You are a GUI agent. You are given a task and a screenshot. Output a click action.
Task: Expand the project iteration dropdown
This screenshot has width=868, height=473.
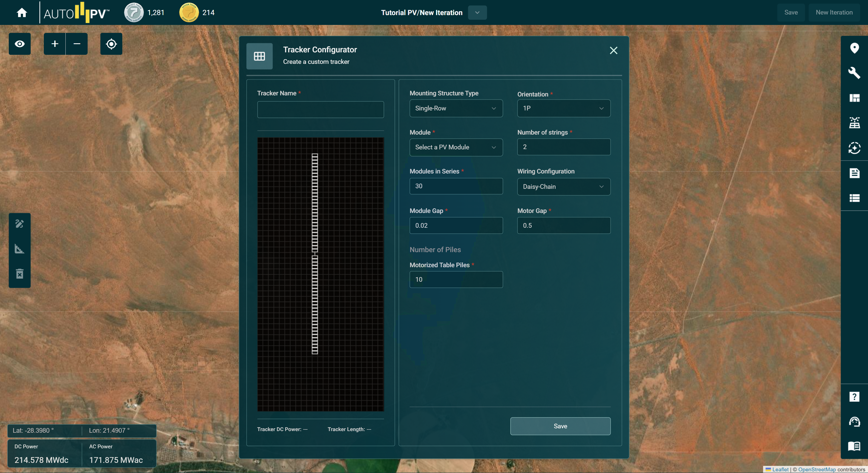[477, 13]
